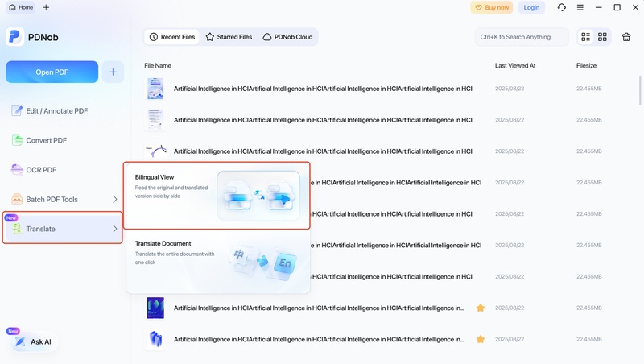Click the file list vertical scrollbar
This screenshot has height=364, width=644.
[640, 90]
